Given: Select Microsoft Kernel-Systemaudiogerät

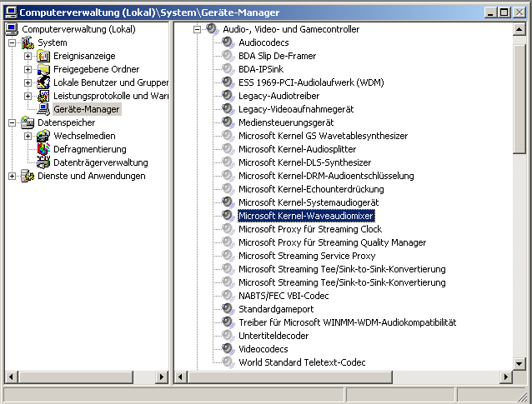Looking at the screenshot, I should [x=309, y=202].
